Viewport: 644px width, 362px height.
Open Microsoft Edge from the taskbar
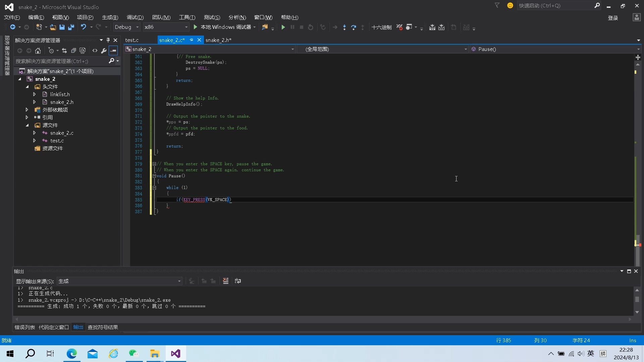coord(72,353)
